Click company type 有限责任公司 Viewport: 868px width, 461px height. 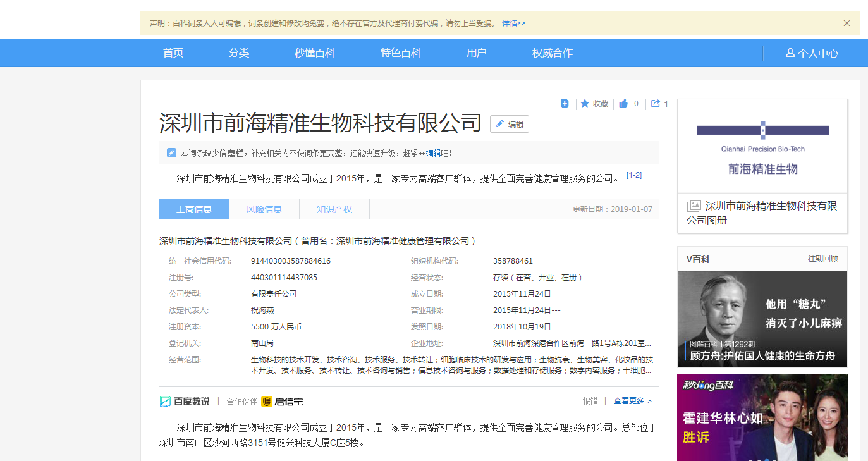click(274, 294)
